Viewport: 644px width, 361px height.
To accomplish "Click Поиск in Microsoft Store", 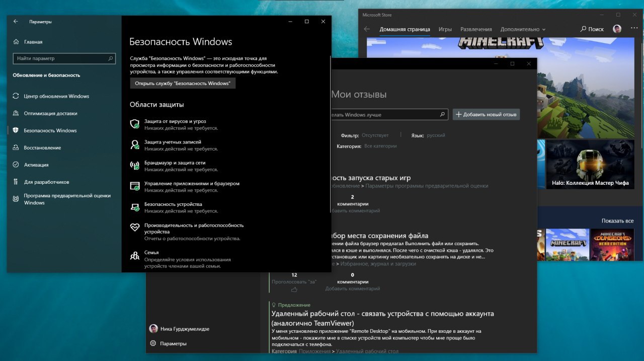I will pyautogui.click(x=592, y=29).
